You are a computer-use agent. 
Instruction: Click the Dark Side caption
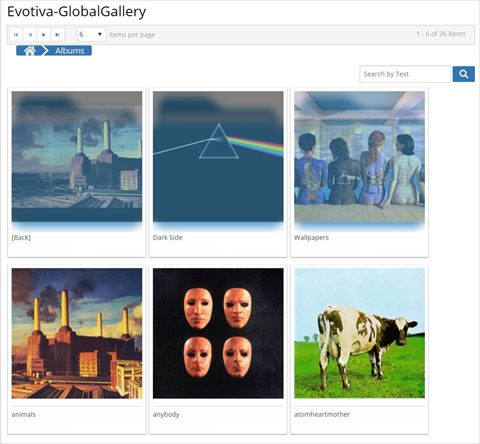click(x=167, y=238)
